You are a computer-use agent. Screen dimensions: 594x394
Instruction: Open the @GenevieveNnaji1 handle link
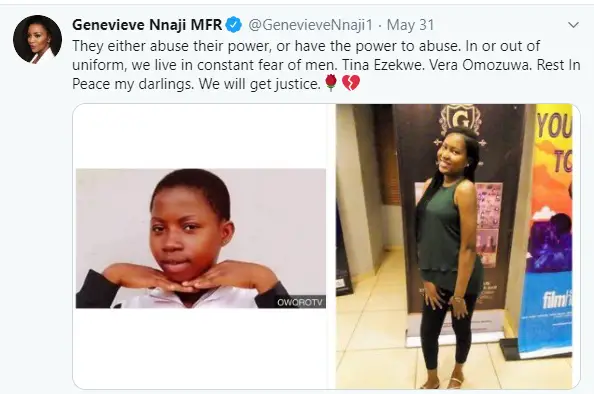tap(311, 25)
